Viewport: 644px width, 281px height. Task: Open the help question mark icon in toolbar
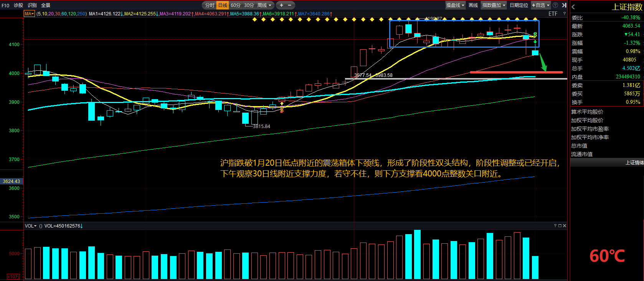click(x=555, y=5)
